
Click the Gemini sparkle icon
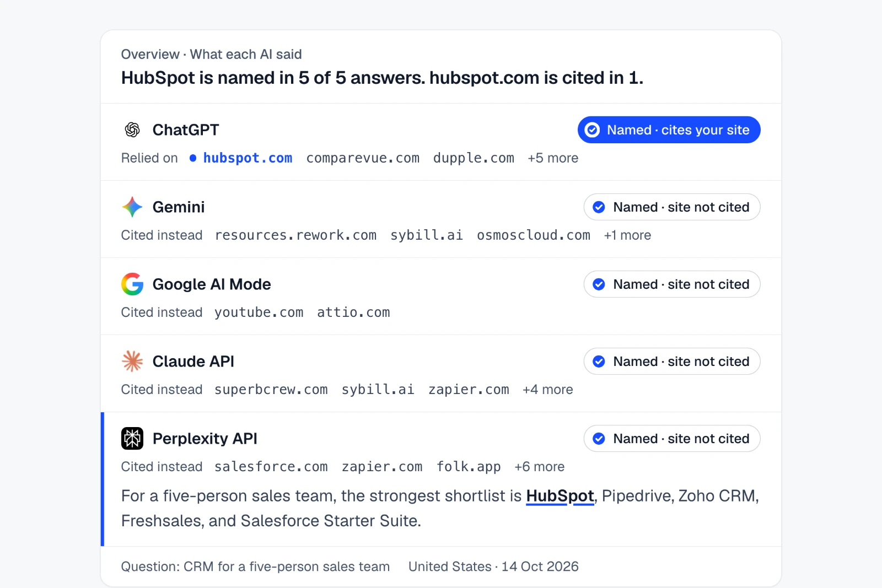pyautogui.click(x=132, y=207)
